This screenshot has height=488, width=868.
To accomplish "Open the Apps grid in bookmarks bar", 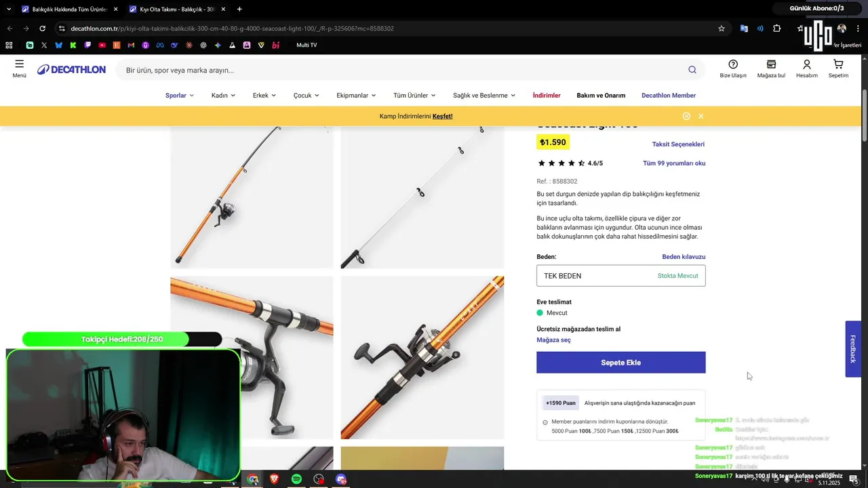I will [9, 45].
